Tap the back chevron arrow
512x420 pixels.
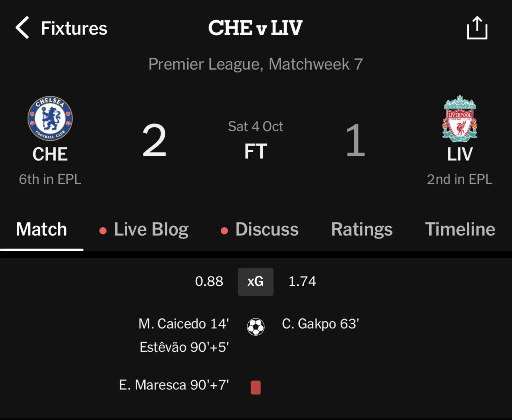(22, 28)
